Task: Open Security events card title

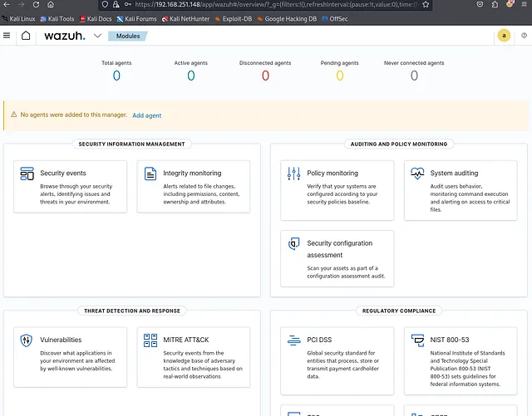Action: (63, 173)
